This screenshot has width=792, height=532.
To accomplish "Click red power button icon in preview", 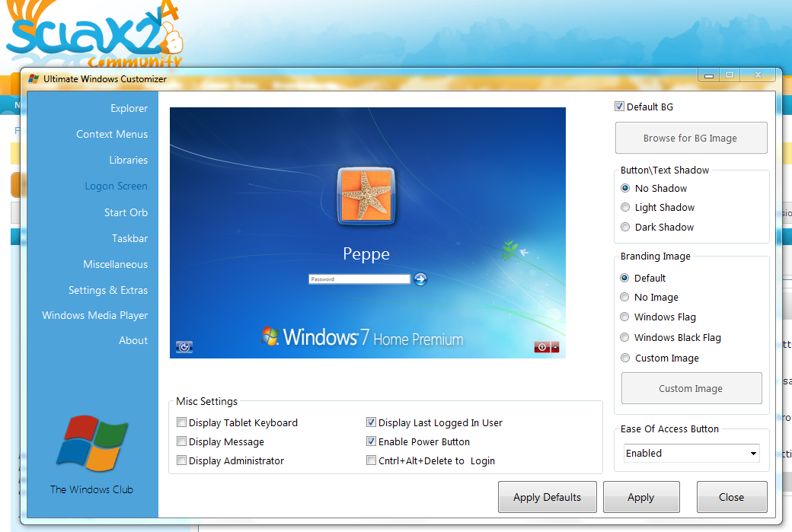I will [542, 347].
